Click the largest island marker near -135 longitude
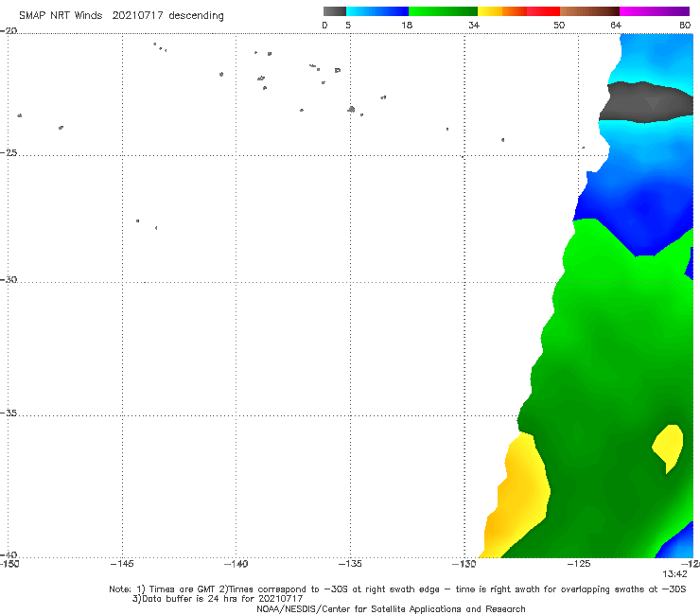This screenshot has height=615, width=700. 351,109
